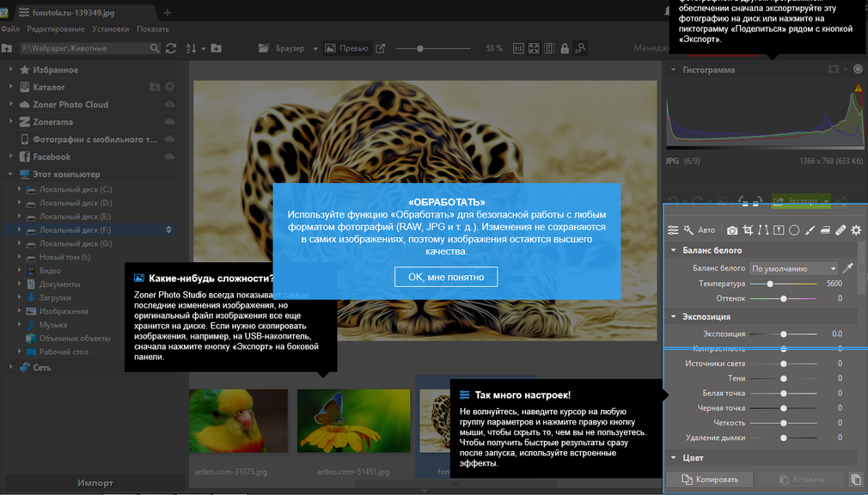
Task: Click the histogram settings gear icon
Action: coord(858,70)
